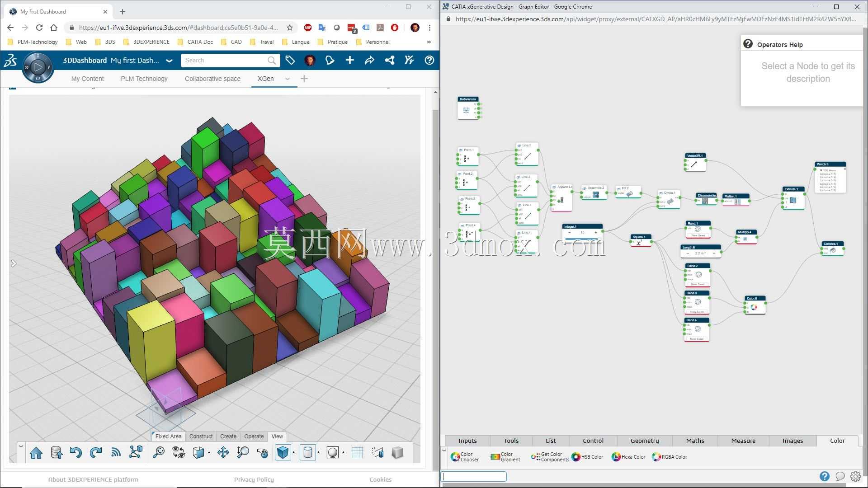Open dashboard help question mark icon

tap(429, 60)
